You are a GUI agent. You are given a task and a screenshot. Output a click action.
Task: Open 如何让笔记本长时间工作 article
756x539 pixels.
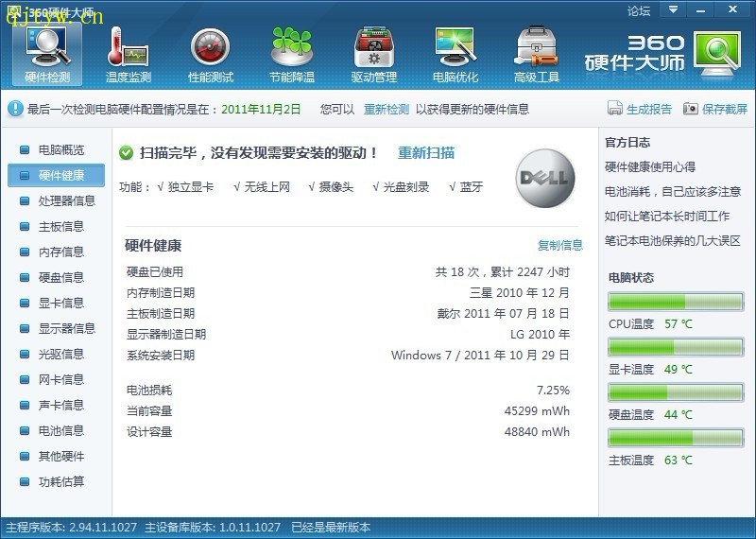667,217
